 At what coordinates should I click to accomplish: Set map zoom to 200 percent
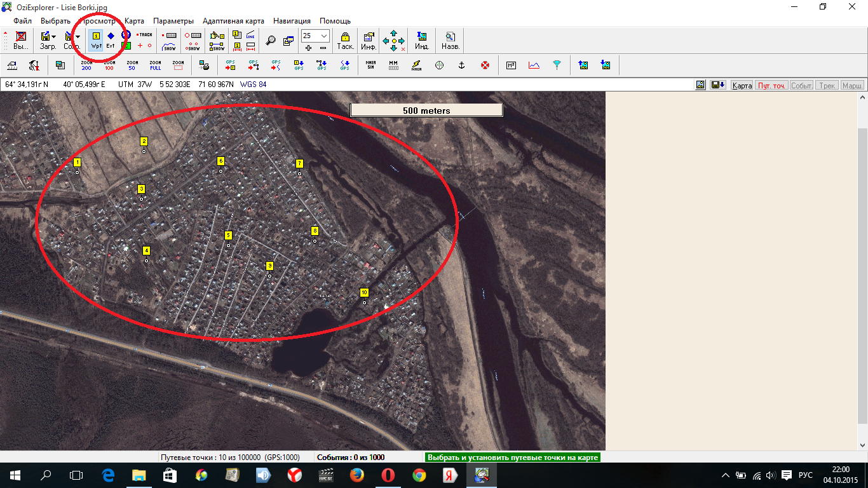[x=86, y=65]
